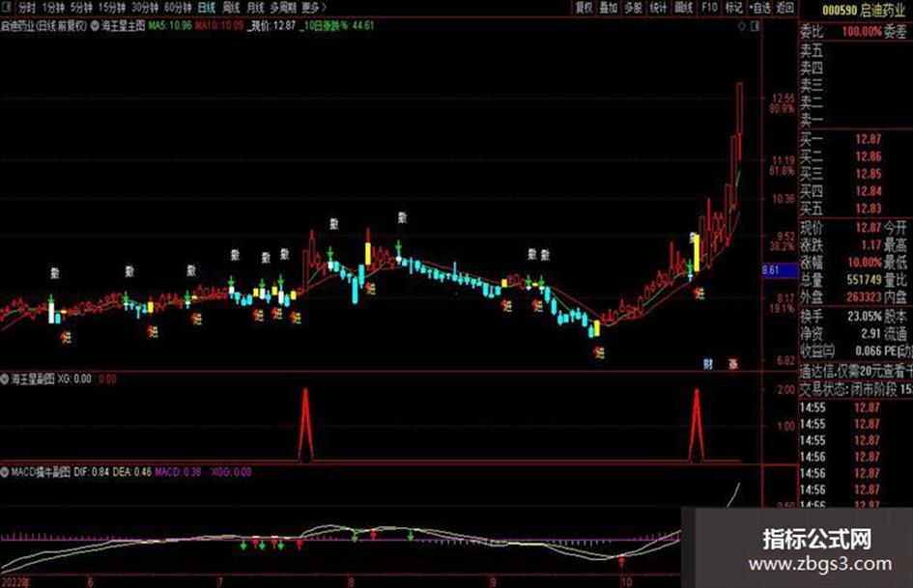This screenshot has height=588, width=913.
Task: Click the month 8 marker on the time axis
Action: pos(351,581)
